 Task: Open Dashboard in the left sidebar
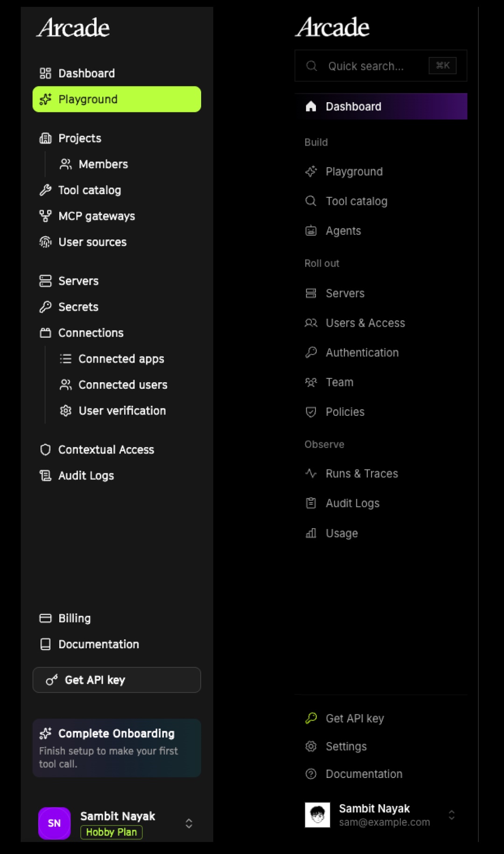[x=117, y=73]
